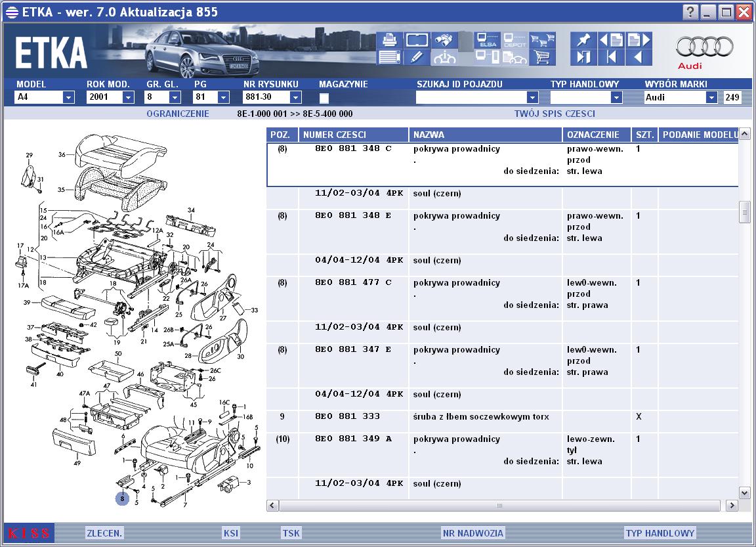Viewport: 756px width, 547px height.
Task: Open the single shopping cart icon
Action: point(543,57)
